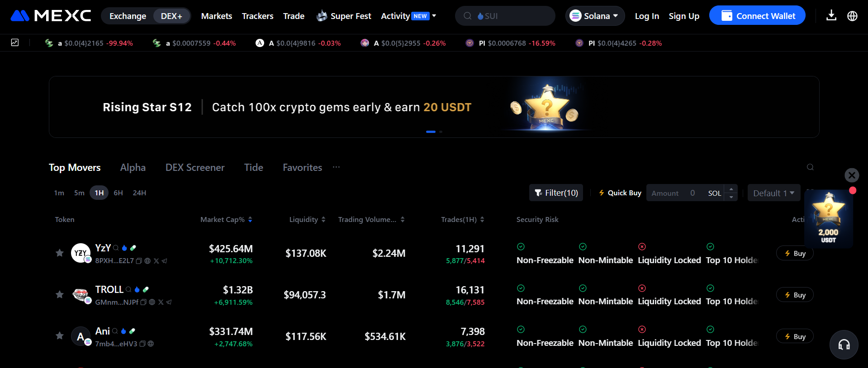Switch to the Favorites tab

click(x=303, y=167)
